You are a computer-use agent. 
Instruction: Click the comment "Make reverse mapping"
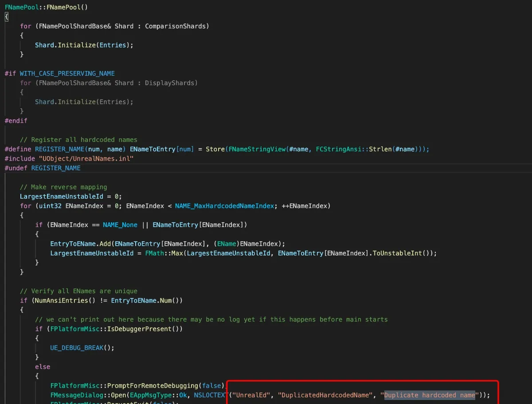click(x=63, y=187)
